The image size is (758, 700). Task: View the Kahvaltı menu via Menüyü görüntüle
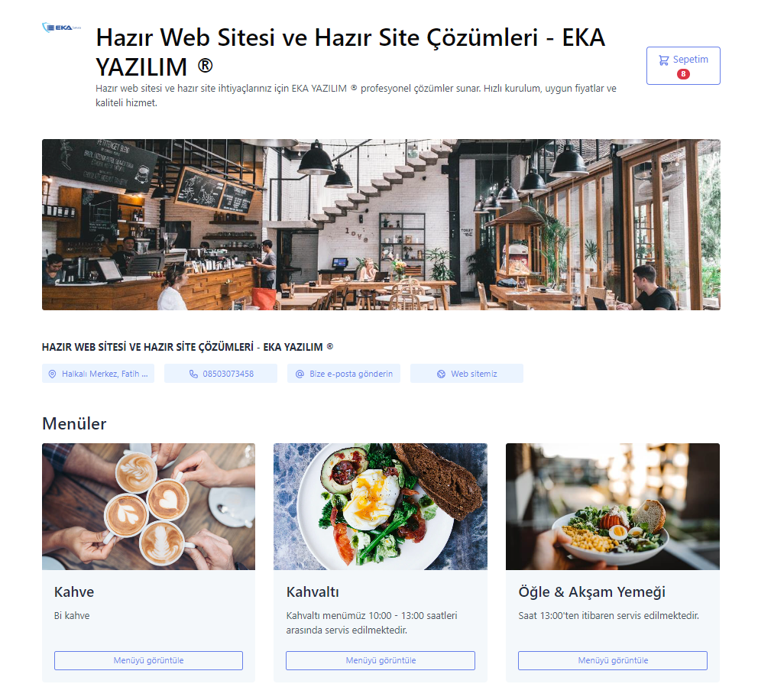(381, 660)
